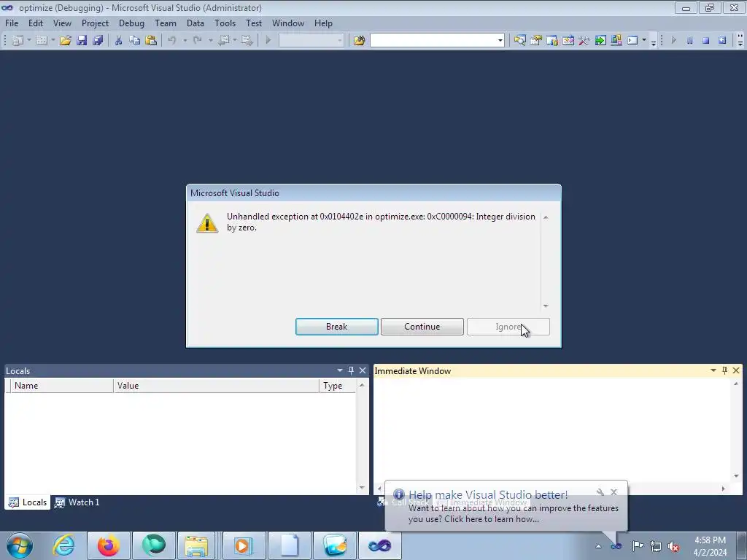Click the Break button in dialog
Viewport: 747px width, 560px height.
pyautogui.click(x=337, y=327)
